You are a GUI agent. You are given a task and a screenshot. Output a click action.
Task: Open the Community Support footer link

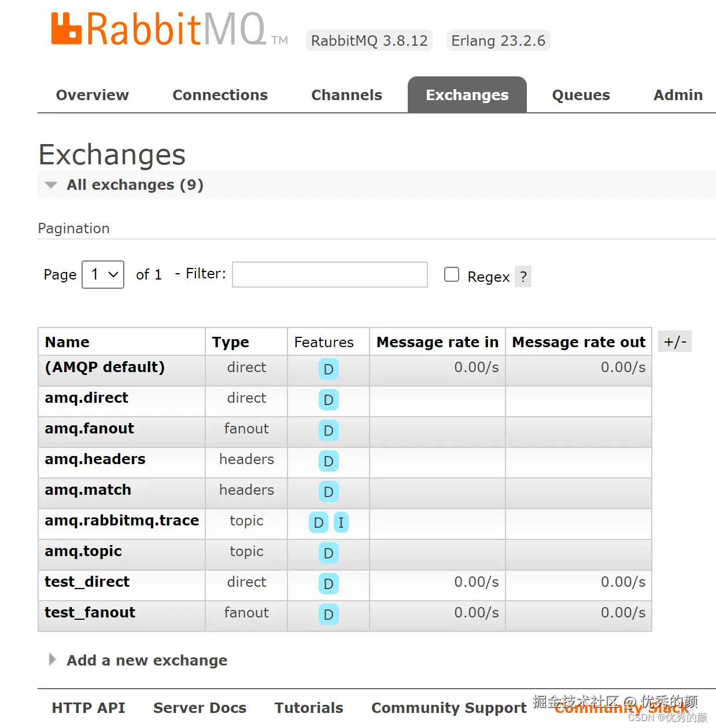pos(449,708)
